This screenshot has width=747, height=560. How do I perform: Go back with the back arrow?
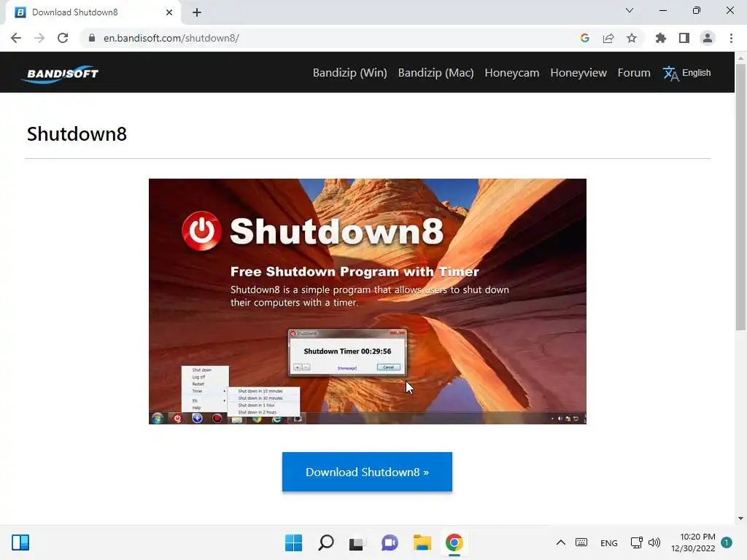coord(16,38)
